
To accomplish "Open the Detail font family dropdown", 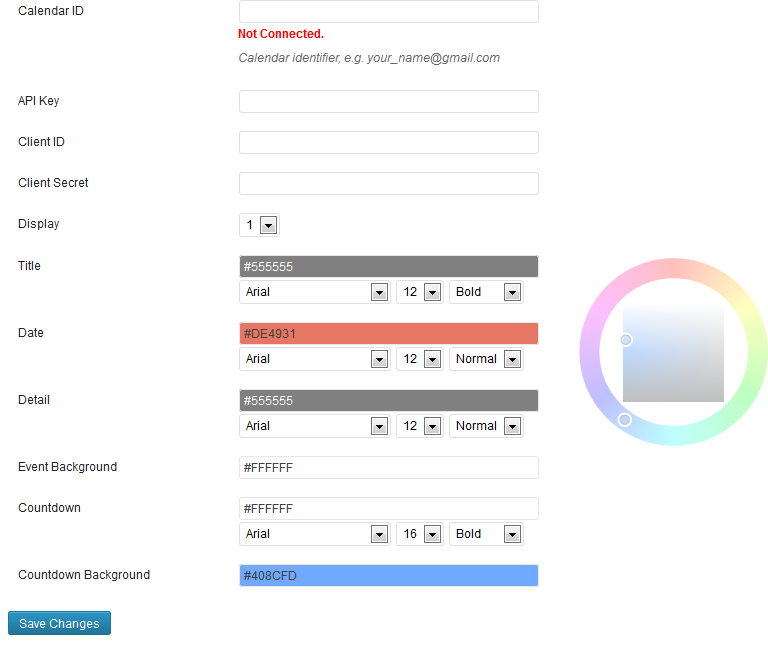I will point(314,426).
